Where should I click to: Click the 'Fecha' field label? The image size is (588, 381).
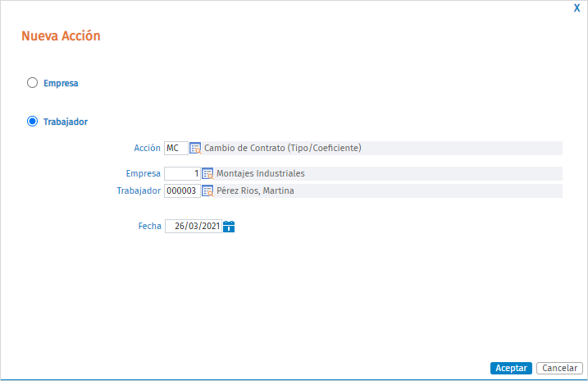point(149,227)
